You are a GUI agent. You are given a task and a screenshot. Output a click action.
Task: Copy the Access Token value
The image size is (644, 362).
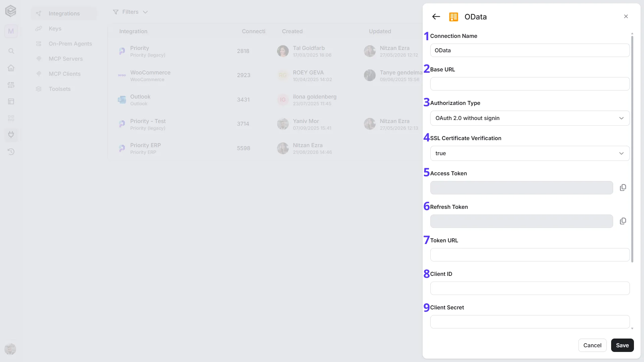pos(623,188)
